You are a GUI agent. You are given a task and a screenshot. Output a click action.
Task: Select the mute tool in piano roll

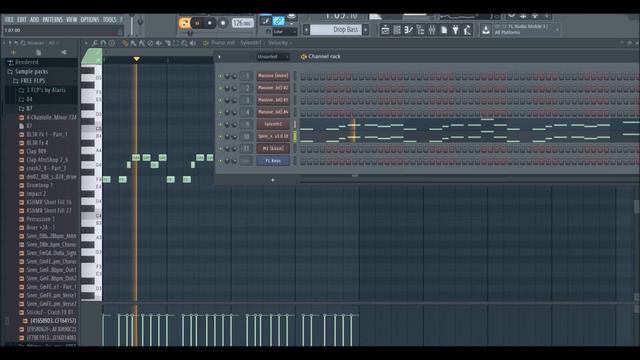click(x=159, y=43)
